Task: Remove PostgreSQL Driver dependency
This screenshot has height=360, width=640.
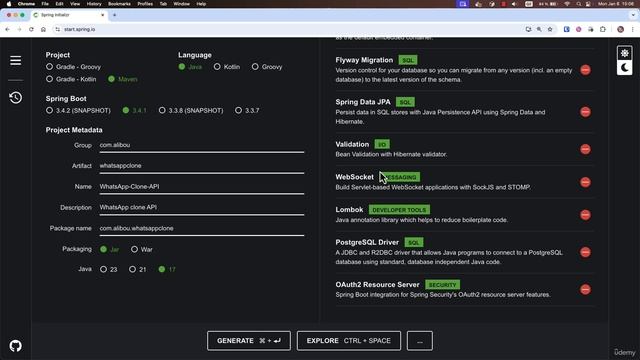Action: click(x=585, y=252)
